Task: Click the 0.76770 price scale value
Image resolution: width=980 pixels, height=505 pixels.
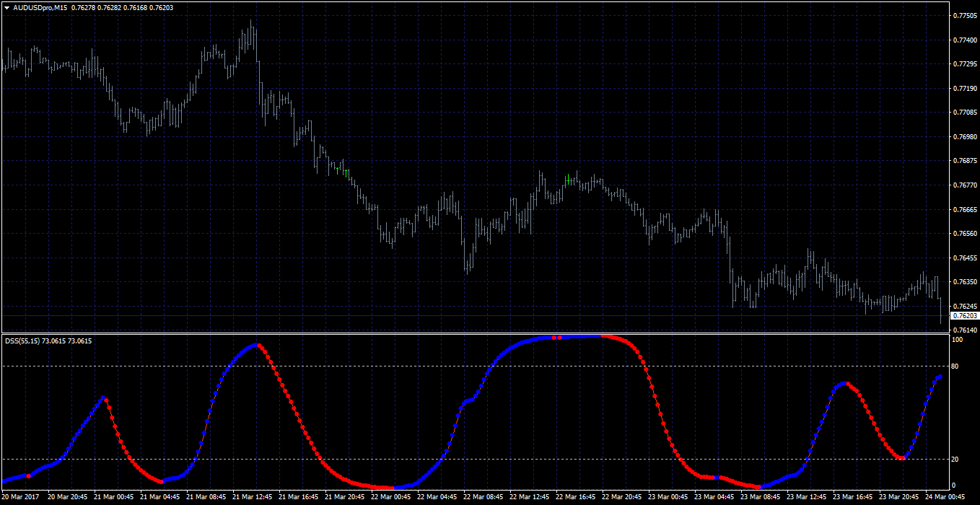Action: click(x=965, y=185)
